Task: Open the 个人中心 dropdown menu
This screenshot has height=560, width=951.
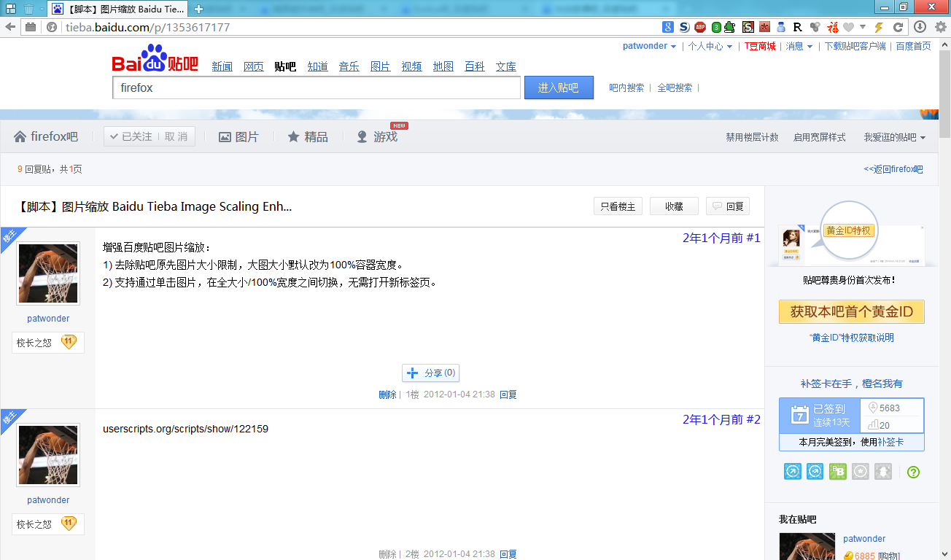Action: coord(707,45)
